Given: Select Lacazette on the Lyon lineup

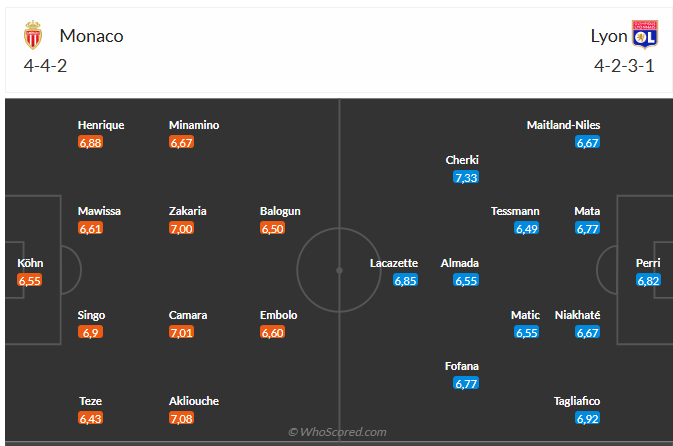Looking at the screenshot, I should click(x=393, y=263).
